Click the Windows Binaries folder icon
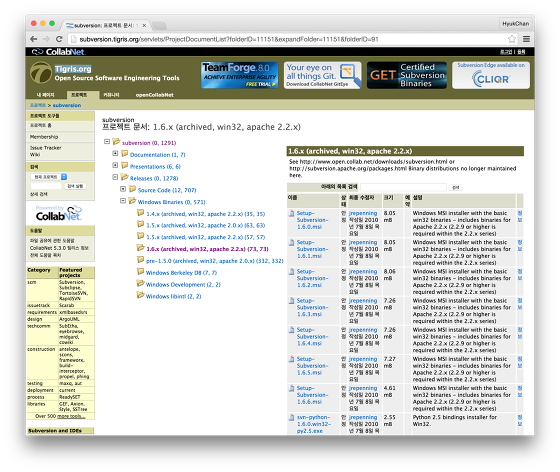The width and height of the screenshot is (560, 472). (x=132, y=201)
